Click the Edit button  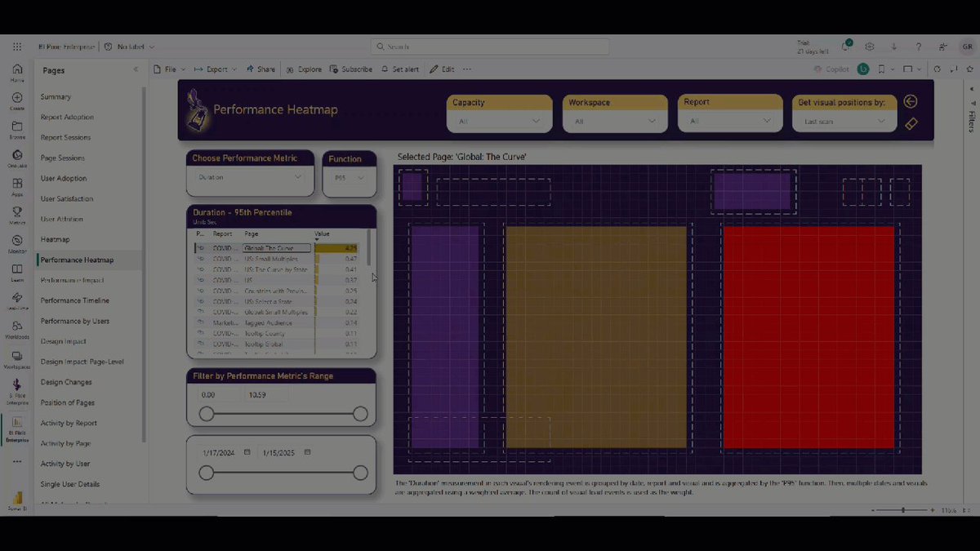tap(442, 69)
